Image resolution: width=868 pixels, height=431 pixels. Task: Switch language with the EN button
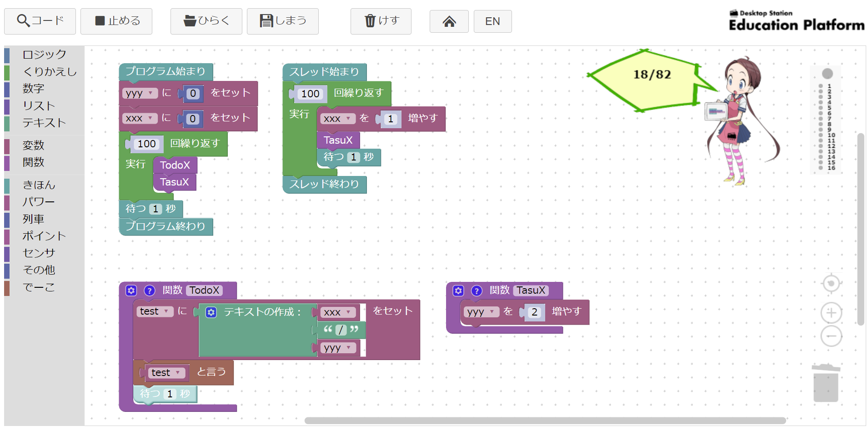tap(492, 21)
